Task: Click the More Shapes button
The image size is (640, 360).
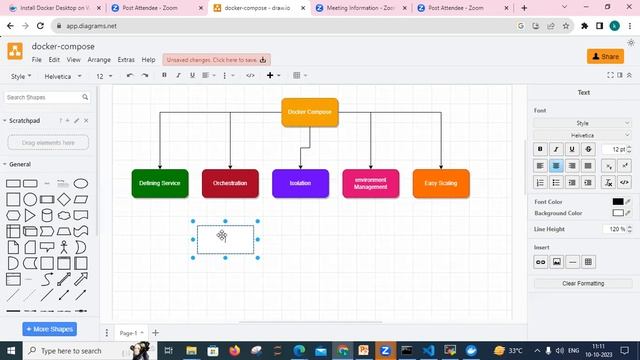Action: [49, 329]
